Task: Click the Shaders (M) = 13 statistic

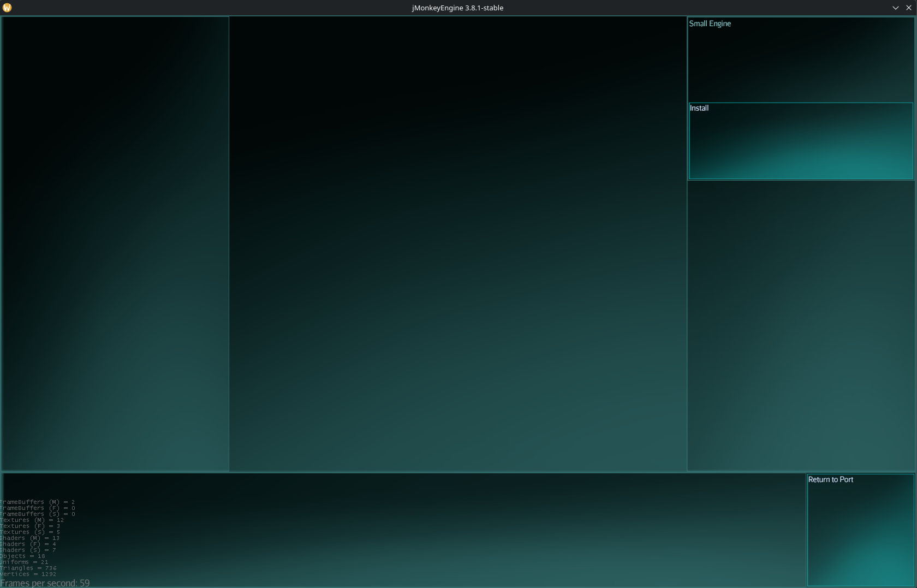Action: point(29,538)
